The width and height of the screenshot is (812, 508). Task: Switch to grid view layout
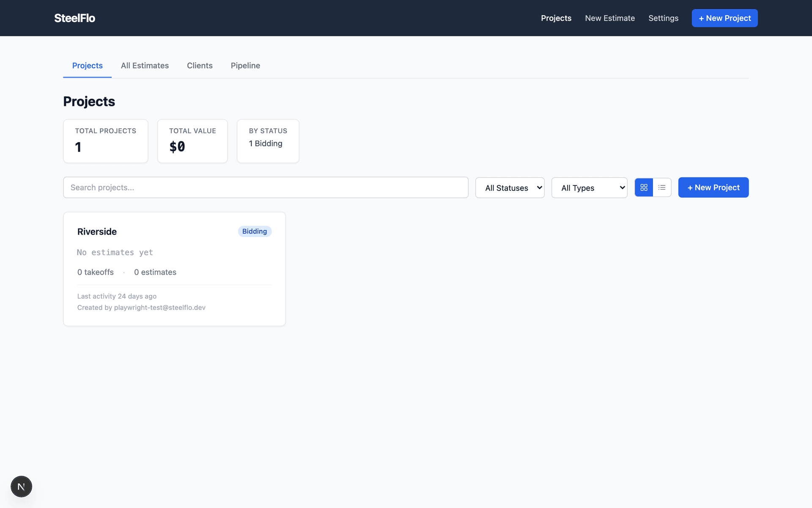tap(644, 187)
